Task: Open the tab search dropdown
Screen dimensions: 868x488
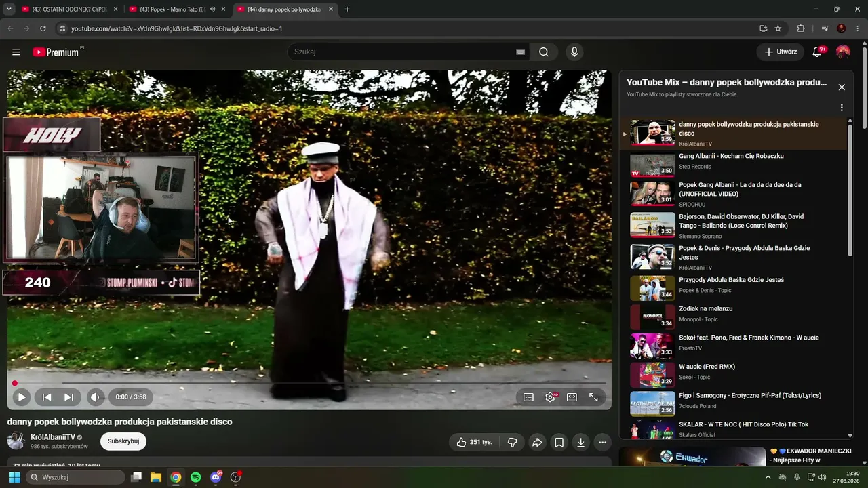Action: click(x=9, y=9)
